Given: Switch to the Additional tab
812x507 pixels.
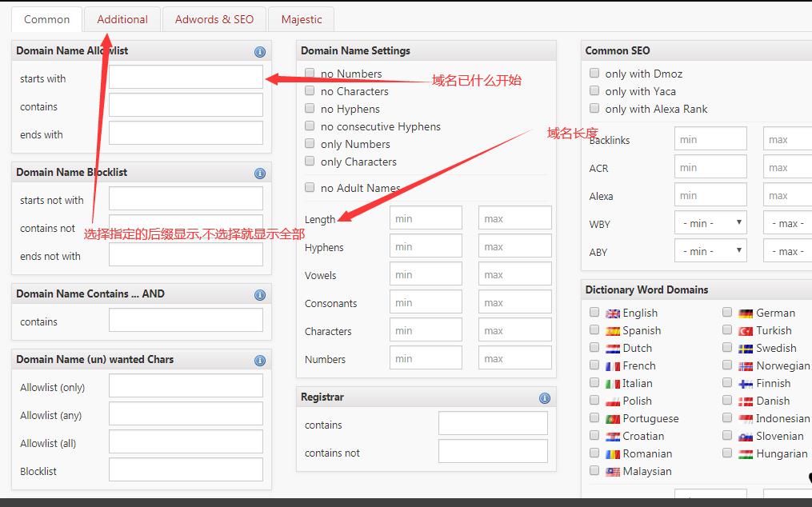Looking at the screenshot, I should click(x=122, y=19).
